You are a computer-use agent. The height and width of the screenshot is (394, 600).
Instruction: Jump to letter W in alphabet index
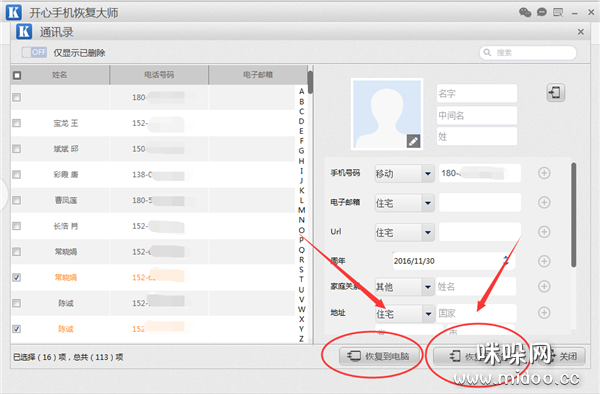click(302, 309)
